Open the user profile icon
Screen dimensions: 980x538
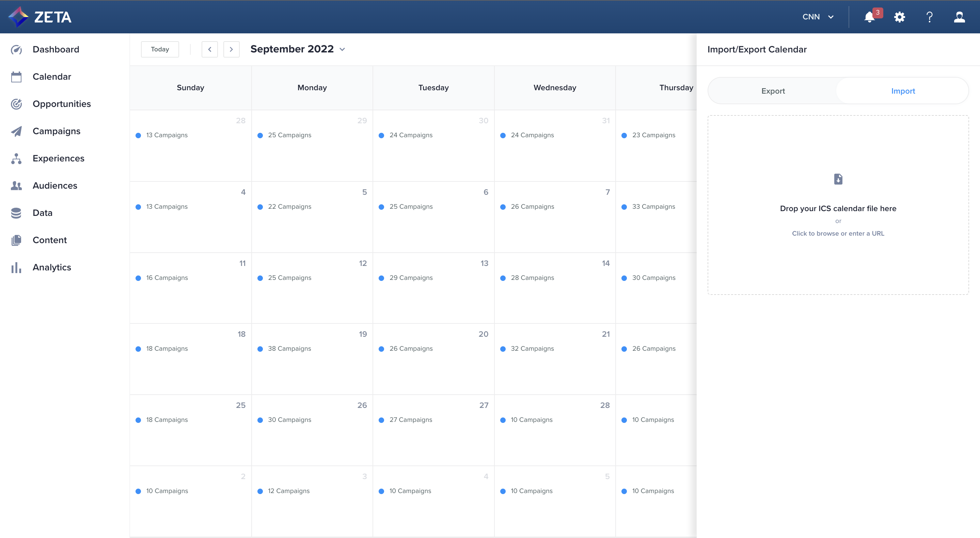(959, 17)
